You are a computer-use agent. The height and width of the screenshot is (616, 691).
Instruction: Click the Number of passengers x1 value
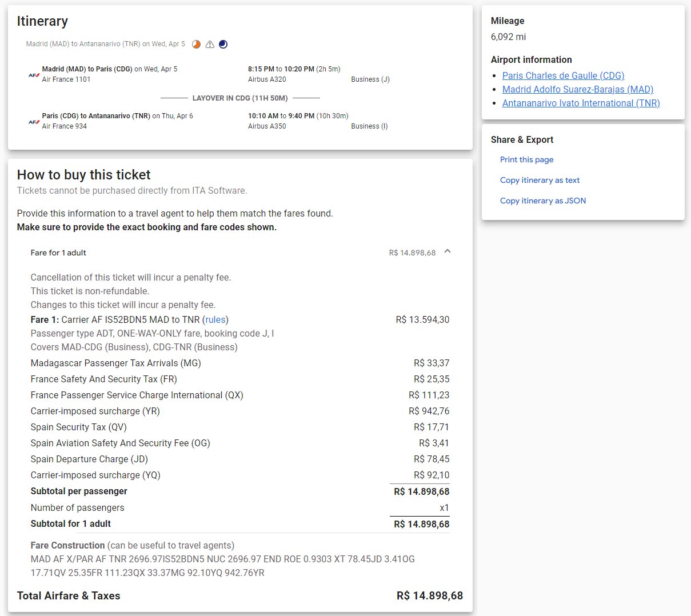[x=444, y=507]
